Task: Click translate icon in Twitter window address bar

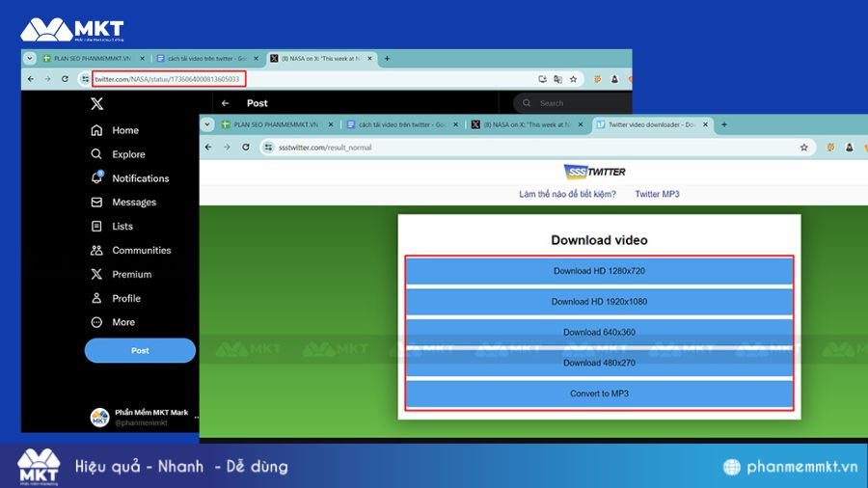Action: (558, 79)
